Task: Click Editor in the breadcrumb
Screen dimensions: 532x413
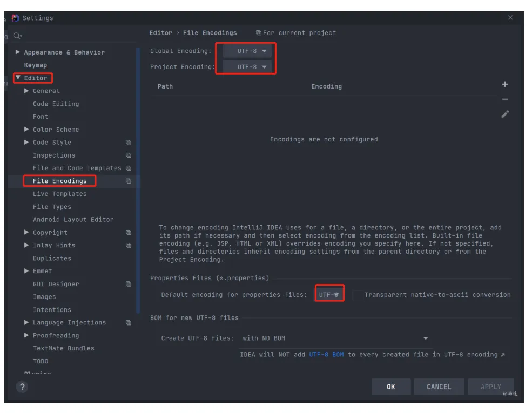Action: coord(161,33)
